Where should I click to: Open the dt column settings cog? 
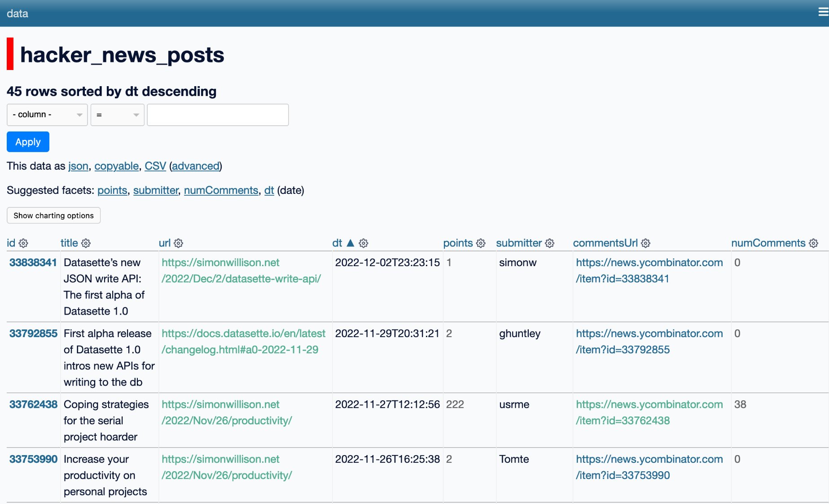363,243
